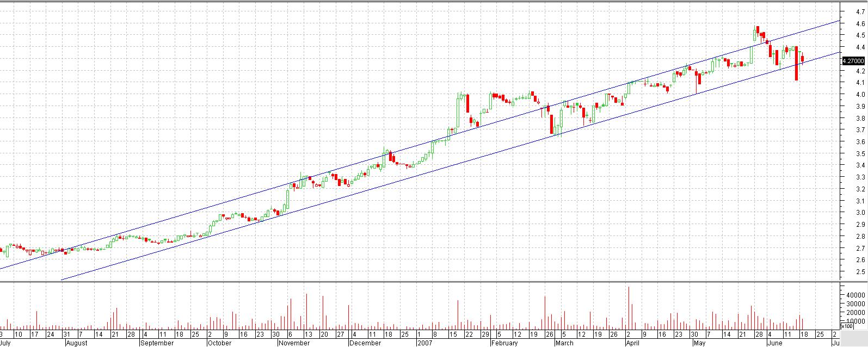Click the March month label
Screen dimensions: 868x347
pos(564,343)
